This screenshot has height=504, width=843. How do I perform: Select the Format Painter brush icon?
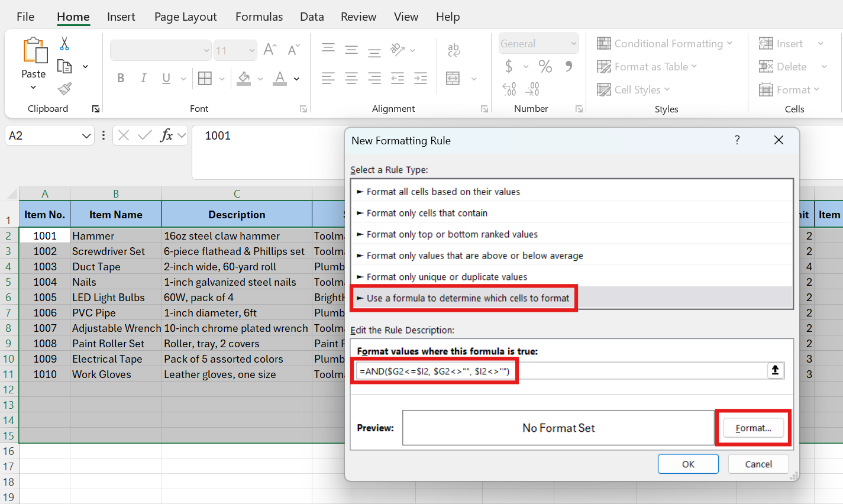(64, 89)
